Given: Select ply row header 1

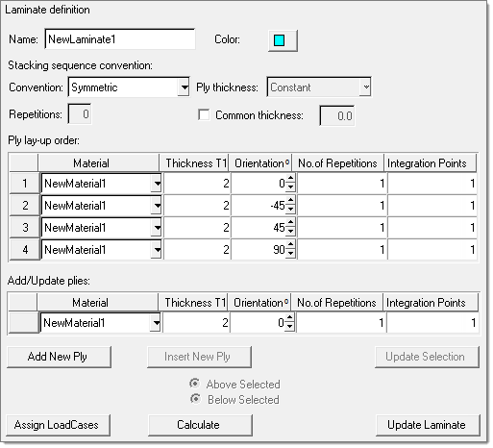Looking at the screenshot, I should pyautogui.click(x=24, y=184).
